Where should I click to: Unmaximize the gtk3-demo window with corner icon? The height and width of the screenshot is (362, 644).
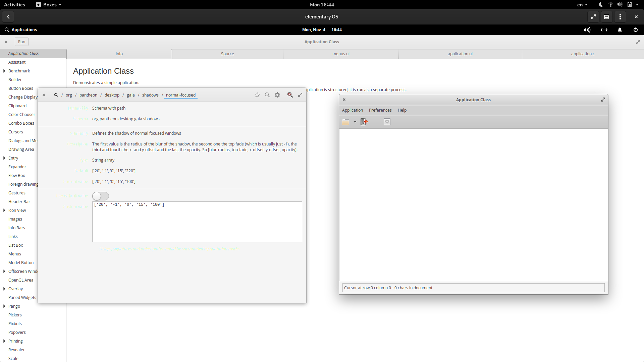pyautogui.click(x=638, y=42)
